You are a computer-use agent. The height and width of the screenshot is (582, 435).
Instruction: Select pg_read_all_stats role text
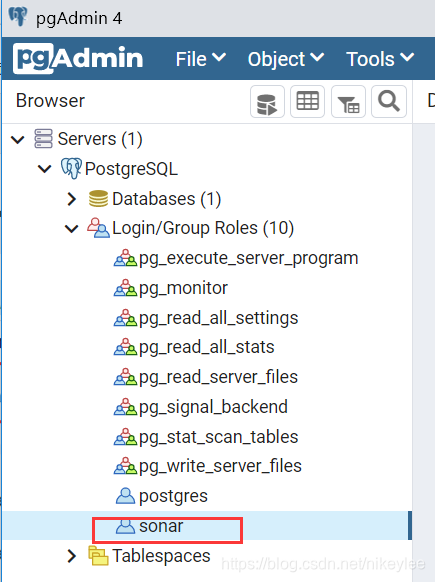207,347
